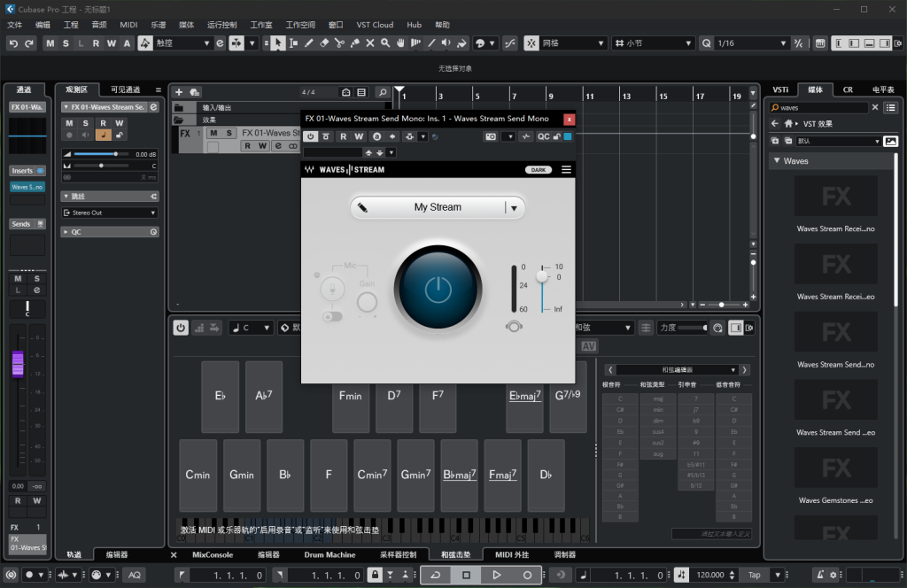The width and height of the screenshot is (907, 588).
Task: Click the 120.000 tempo value
Action: (709, 575)
